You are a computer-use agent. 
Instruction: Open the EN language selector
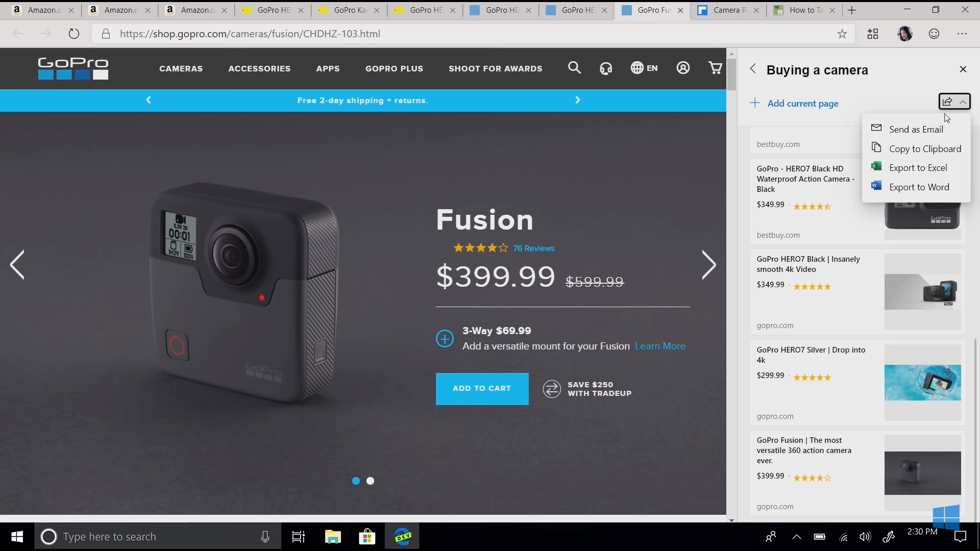coord(644,68)
